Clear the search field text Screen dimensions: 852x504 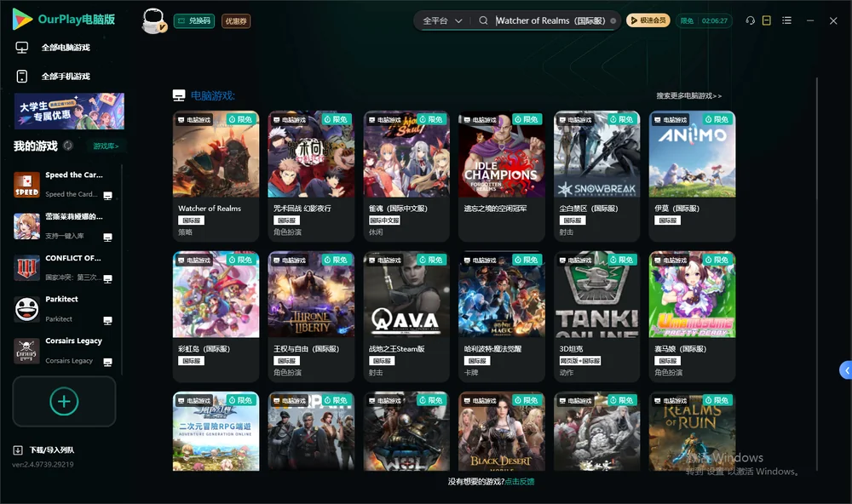tap(613, 21)
